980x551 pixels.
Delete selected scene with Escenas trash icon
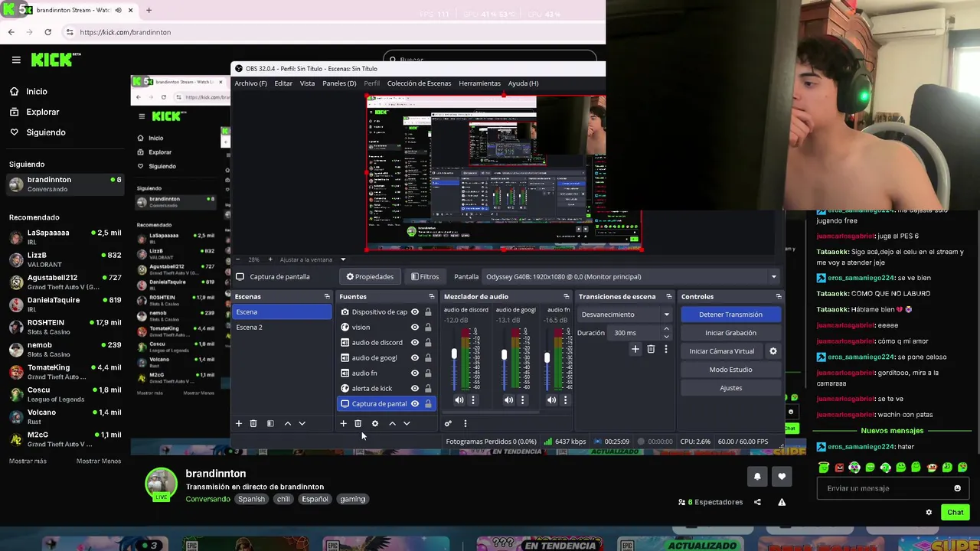pos(253,423)
